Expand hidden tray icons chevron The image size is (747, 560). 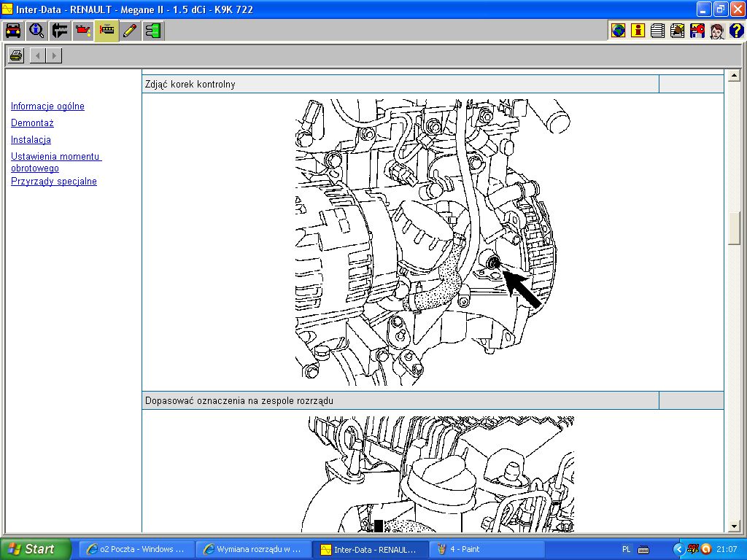pos(678,549)
